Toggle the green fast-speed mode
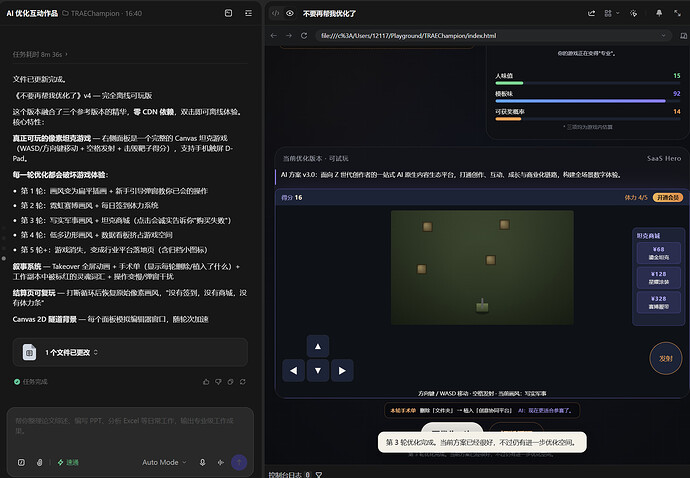 click(68, 462)
